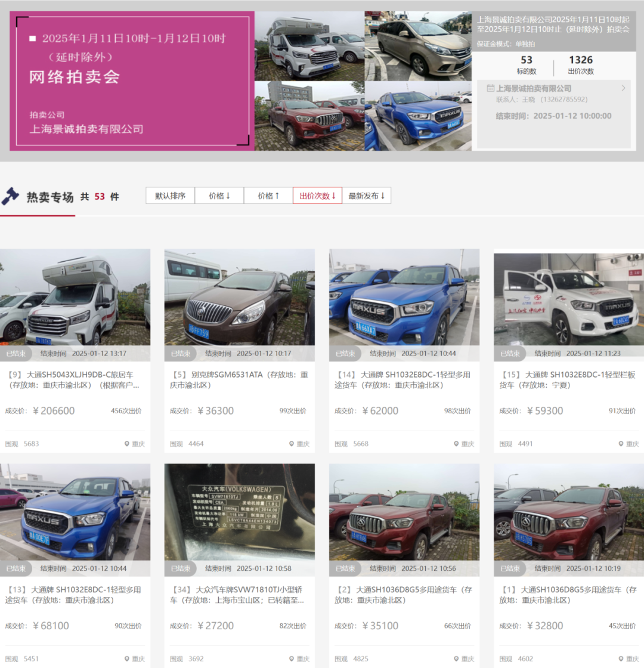Viewport: 644px width, 668px height.
Task: Click the banner red pickup photo
Action: click(309, 116)
